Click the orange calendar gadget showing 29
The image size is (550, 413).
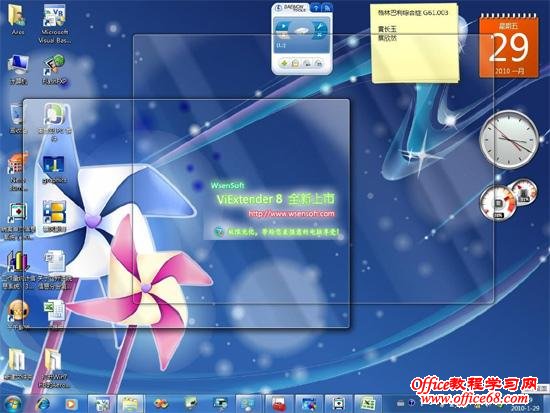point(509,46)
